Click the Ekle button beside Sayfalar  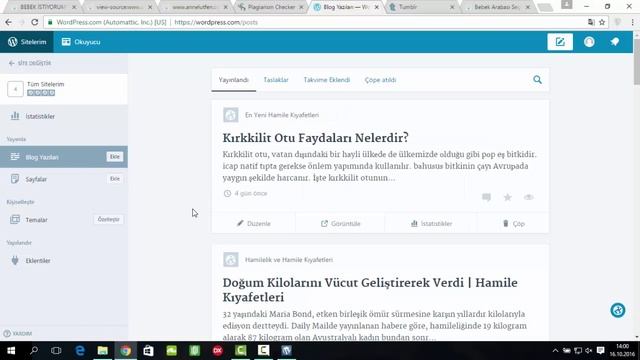tap(115, 179)
